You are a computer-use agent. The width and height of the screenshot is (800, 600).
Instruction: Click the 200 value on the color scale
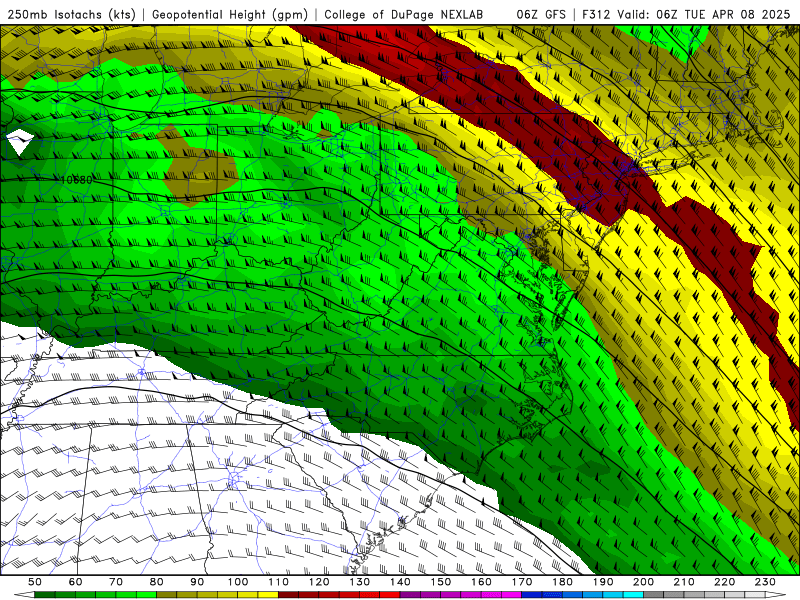pos(643,582)
